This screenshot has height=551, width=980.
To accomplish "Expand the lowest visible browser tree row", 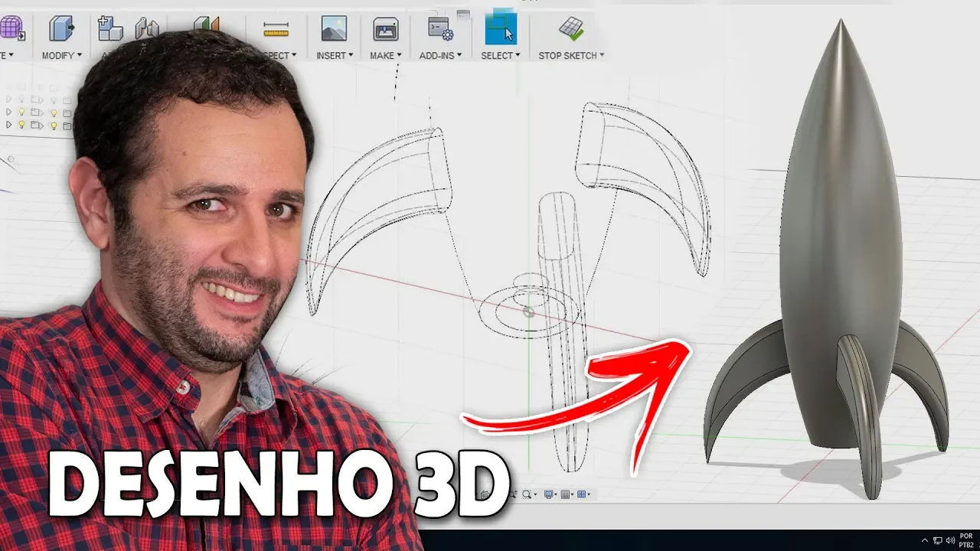I will [8, 124].
